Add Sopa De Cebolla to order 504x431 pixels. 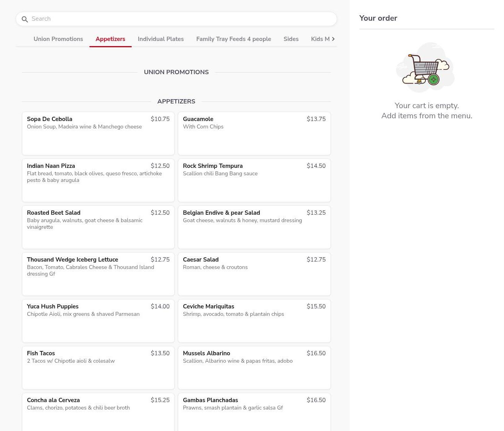point(98,133)
